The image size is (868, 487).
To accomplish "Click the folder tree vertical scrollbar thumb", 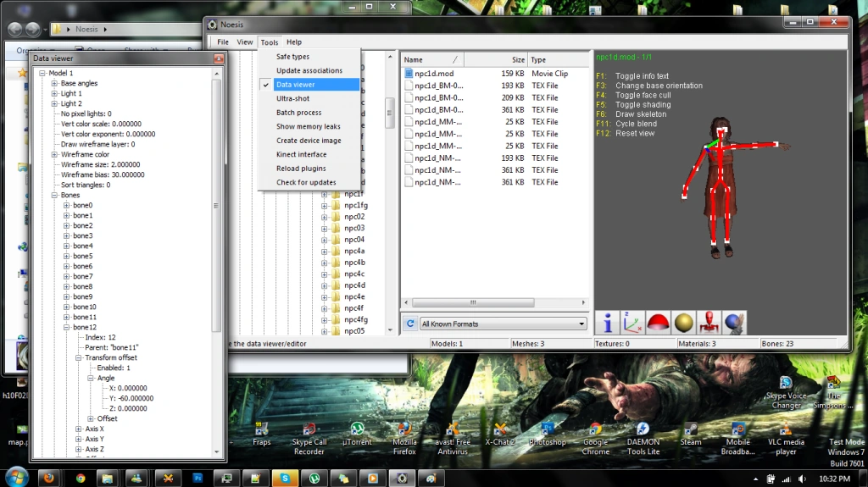I will (x=390, y=113).
